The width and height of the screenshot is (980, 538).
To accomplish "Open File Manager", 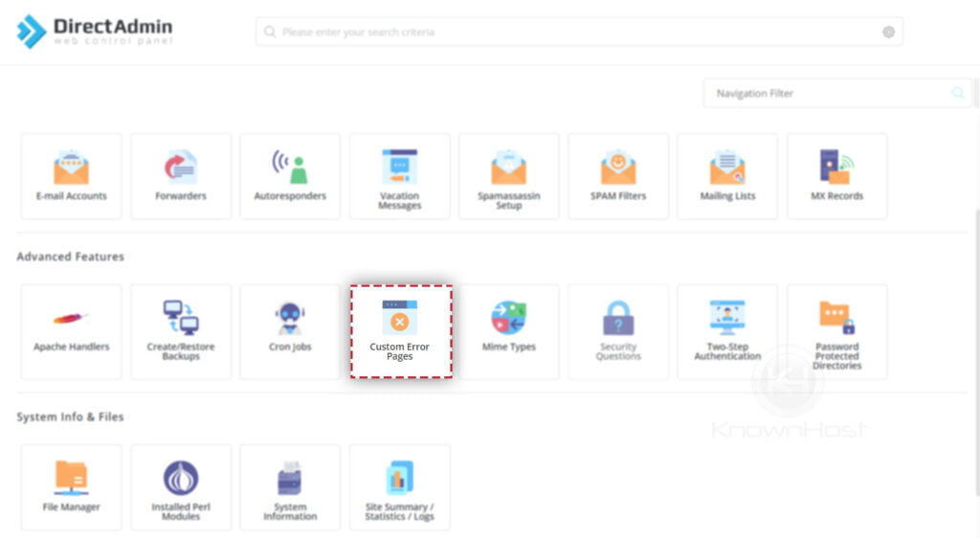I will [71, 488].
